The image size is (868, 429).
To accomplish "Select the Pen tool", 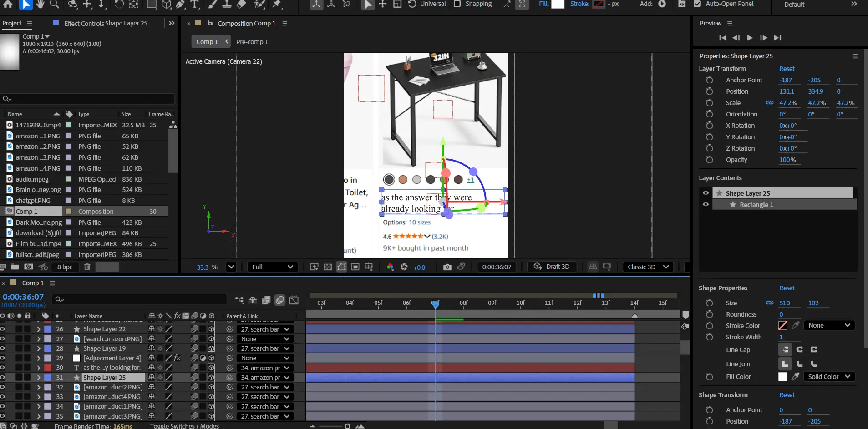I will tap(181, 4).
